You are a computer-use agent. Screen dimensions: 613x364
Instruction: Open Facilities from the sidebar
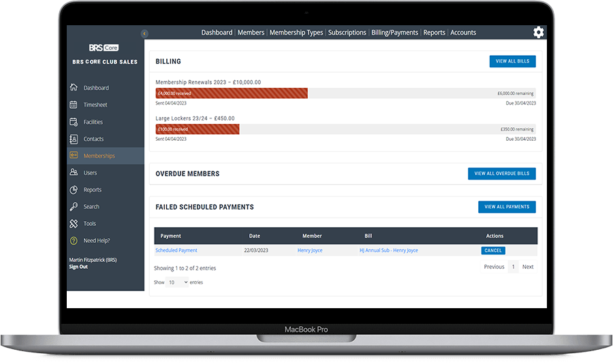[x=93, y=122]
